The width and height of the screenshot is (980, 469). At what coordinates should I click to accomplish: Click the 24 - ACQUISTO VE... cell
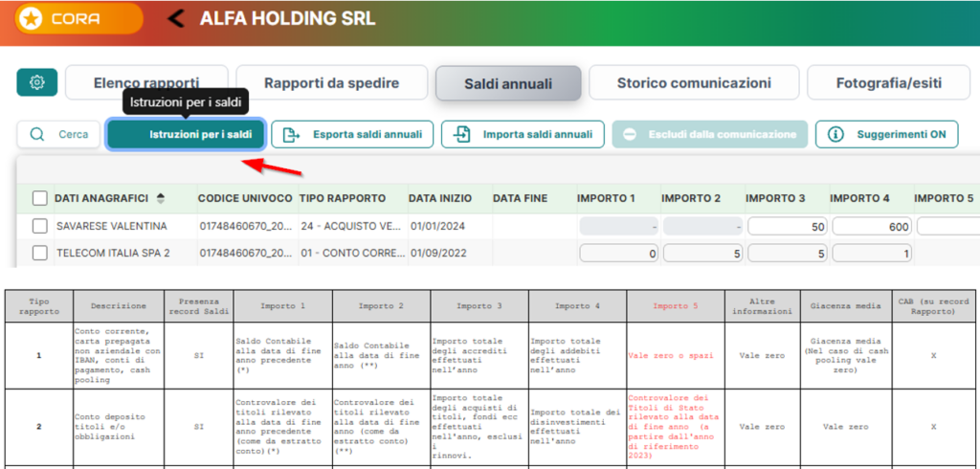pyautogui.click(x=350, y=226)
